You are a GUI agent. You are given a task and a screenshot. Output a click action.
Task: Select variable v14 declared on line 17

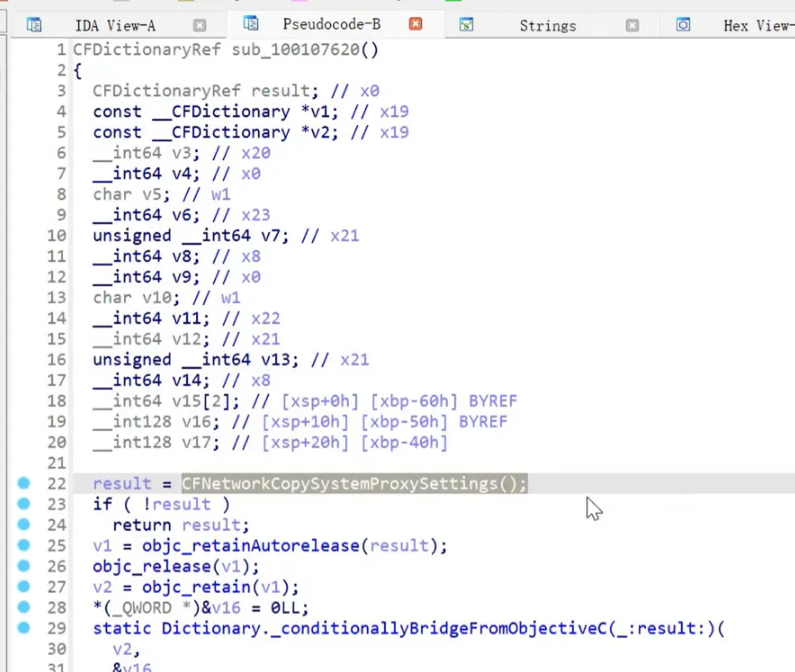[186, 380]
